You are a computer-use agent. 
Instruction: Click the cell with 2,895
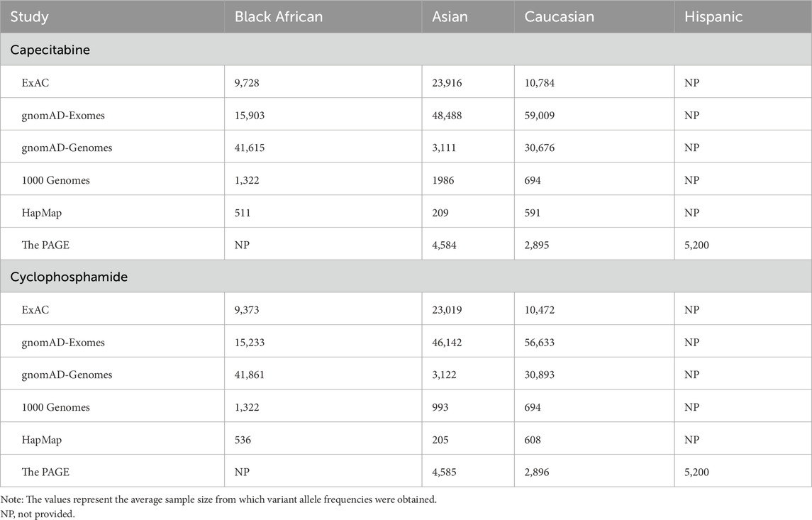[x=537, y=245]
